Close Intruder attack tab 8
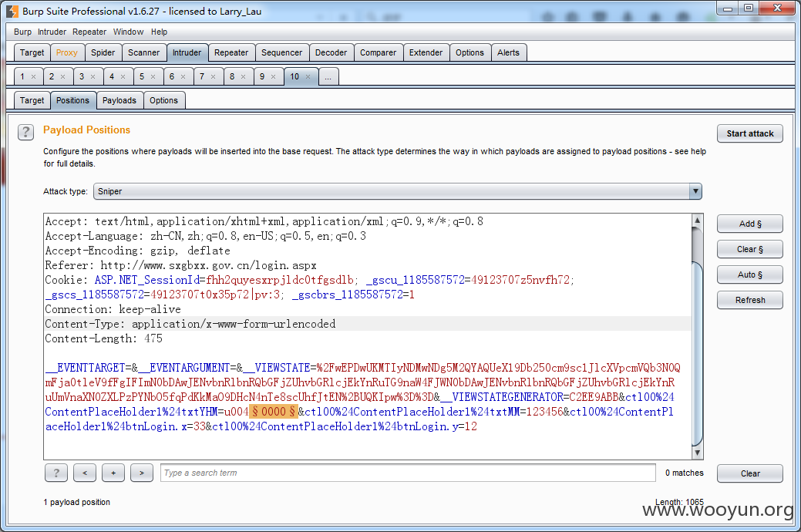Screen dimensions: 801x532 [243, 76]
